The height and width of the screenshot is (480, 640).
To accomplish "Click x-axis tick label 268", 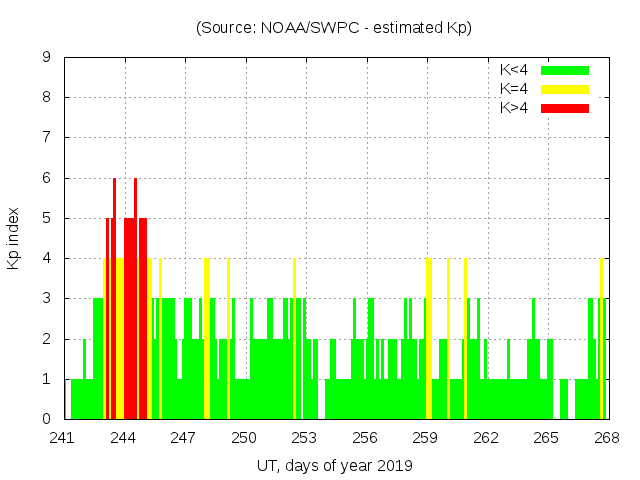I will pyautogui.click(x=607, y=438).
